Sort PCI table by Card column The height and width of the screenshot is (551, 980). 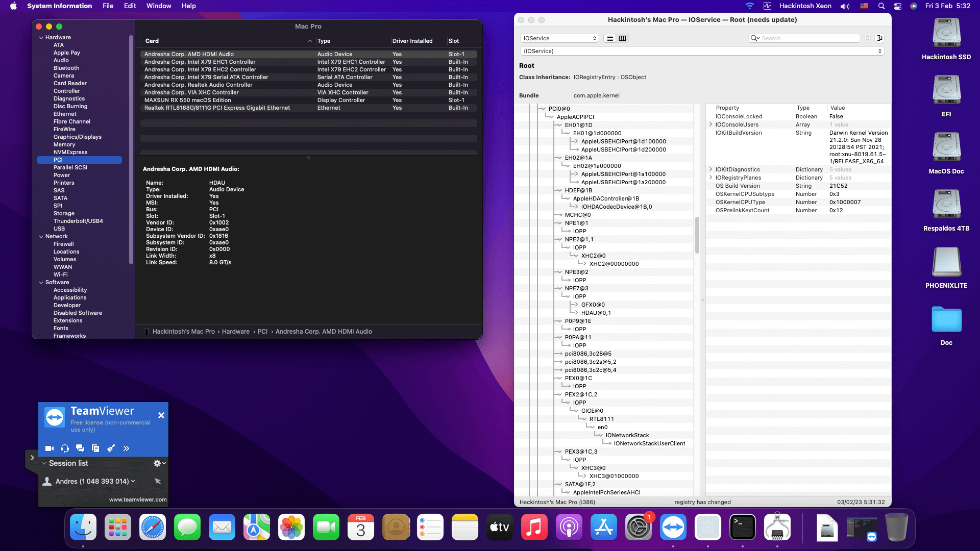[228, 41]
